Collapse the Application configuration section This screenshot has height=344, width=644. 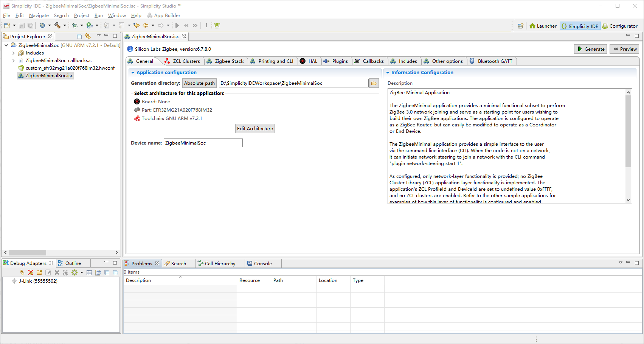pos(133,73)
